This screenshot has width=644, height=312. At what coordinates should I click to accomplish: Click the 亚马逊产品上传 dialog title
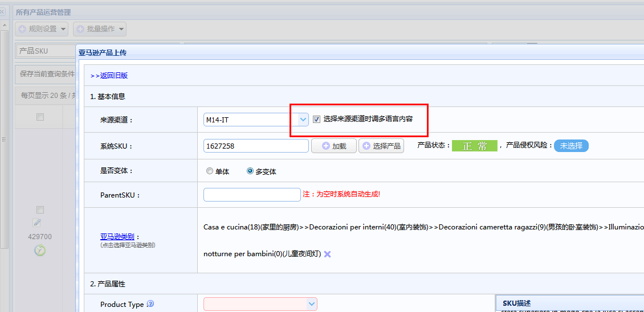pos(103,52)
